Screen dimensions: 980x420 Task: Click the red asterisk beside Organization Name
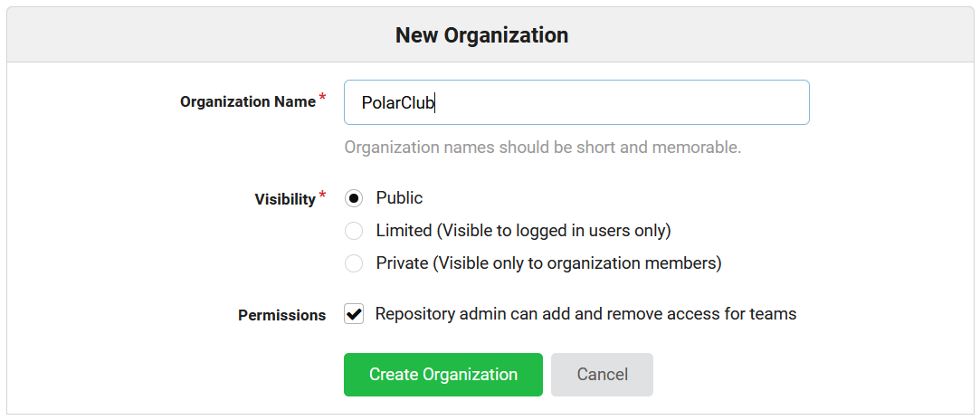pyautogui.click(x=323, y=99)
